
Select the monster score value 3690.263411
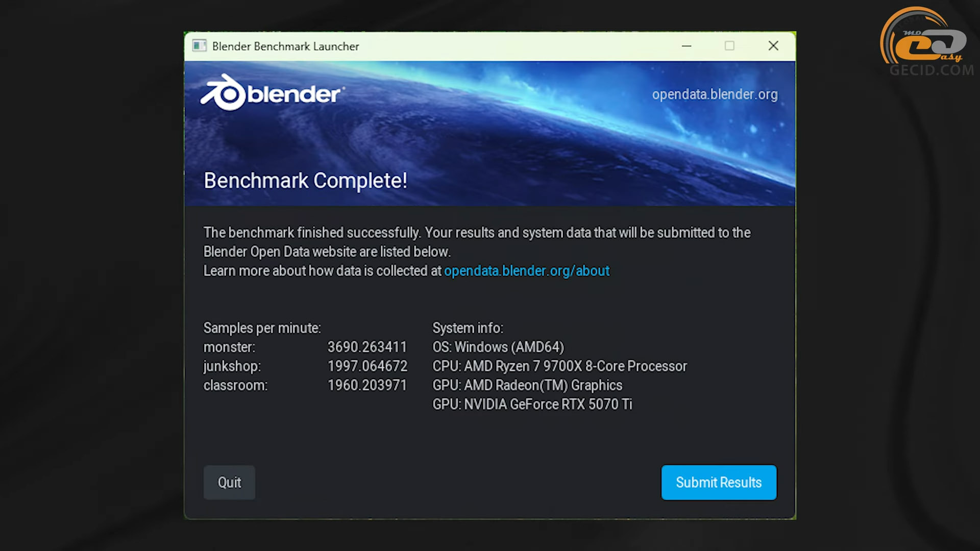tap(367, 347)
